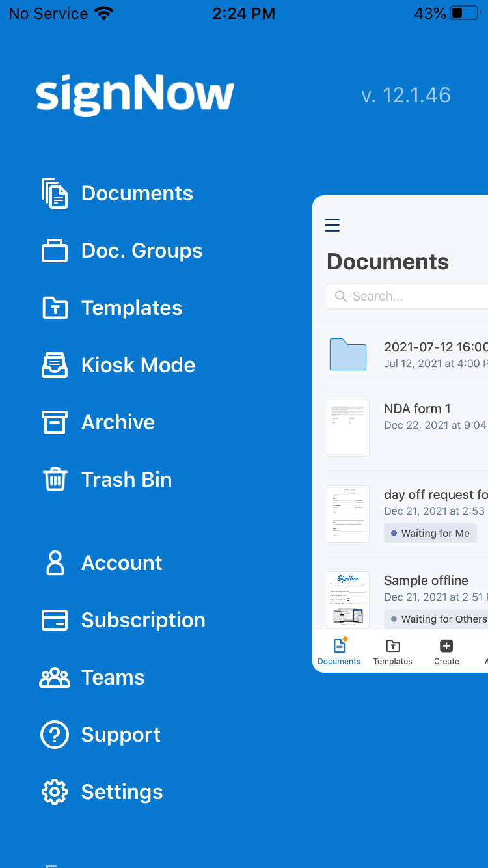Tap the Documents icon in the side menu
Viewport: 488px width, 868px height.
pos(55,193)
